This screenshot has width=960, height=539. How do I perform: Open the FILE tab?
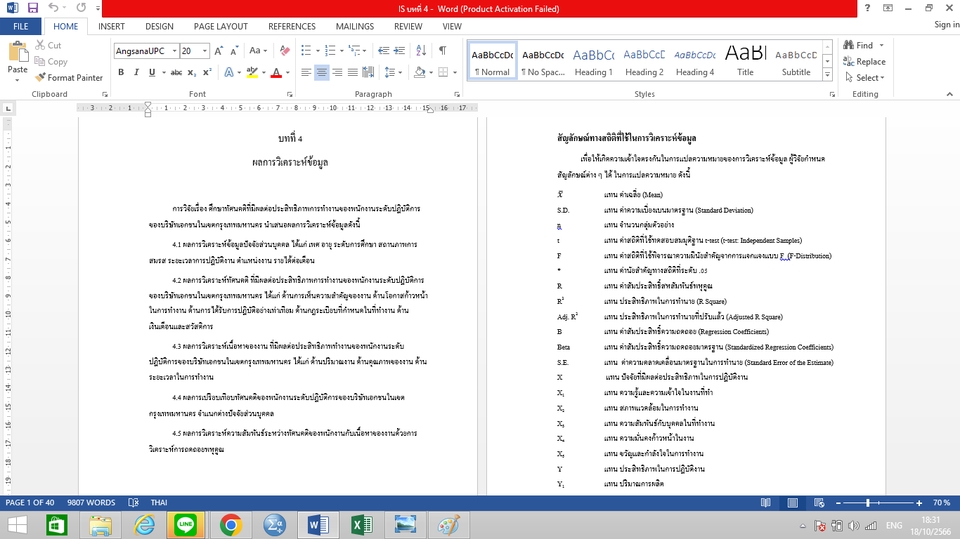[21, 26]
